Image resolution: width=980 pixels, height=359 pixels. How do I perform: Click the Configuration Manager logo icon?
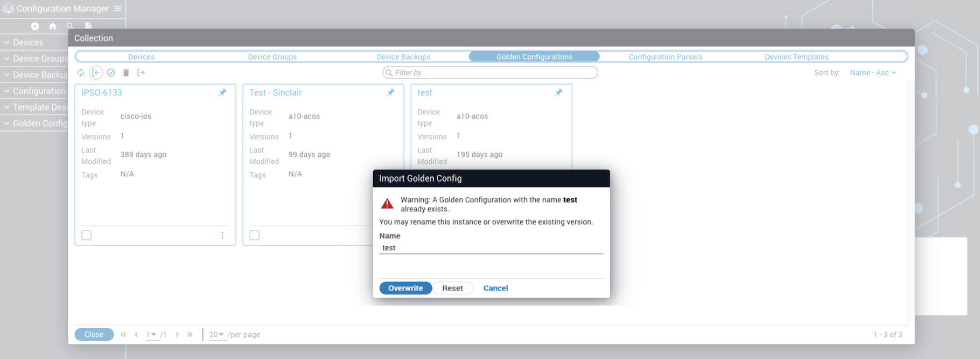pyautogui.click(x=8, y=9)
